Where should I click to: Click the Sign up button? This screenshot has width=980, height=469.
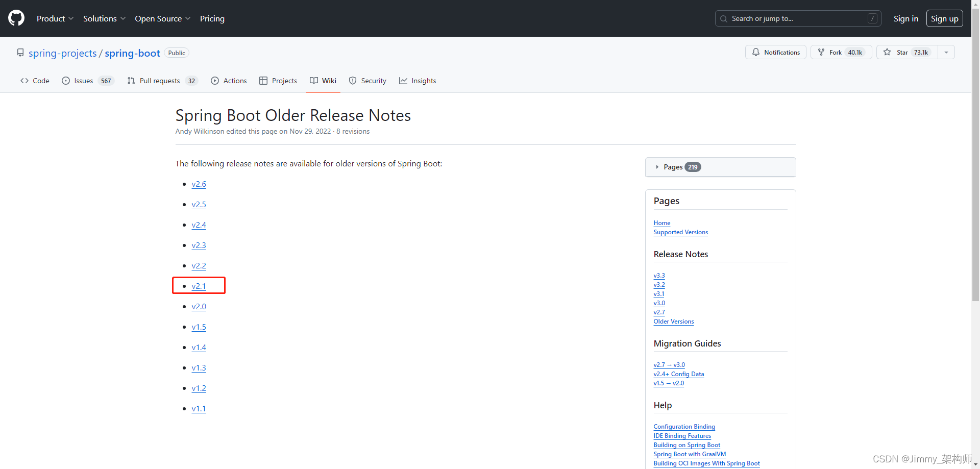pos(945,18)
